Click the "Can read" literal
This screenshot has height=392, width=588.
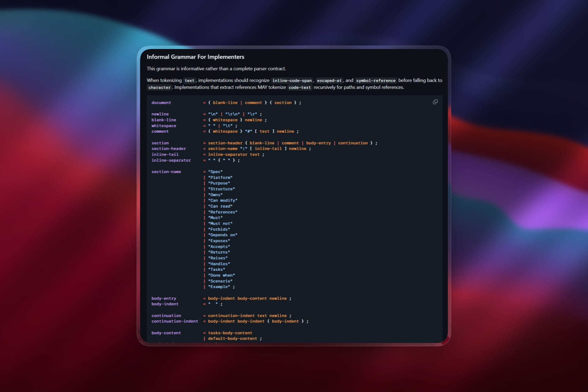pos(220,206)
